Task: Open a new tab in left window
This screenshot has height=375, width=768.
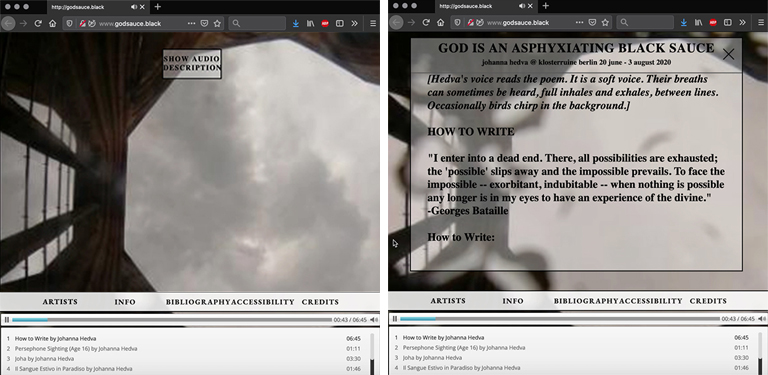Action: 157,7
